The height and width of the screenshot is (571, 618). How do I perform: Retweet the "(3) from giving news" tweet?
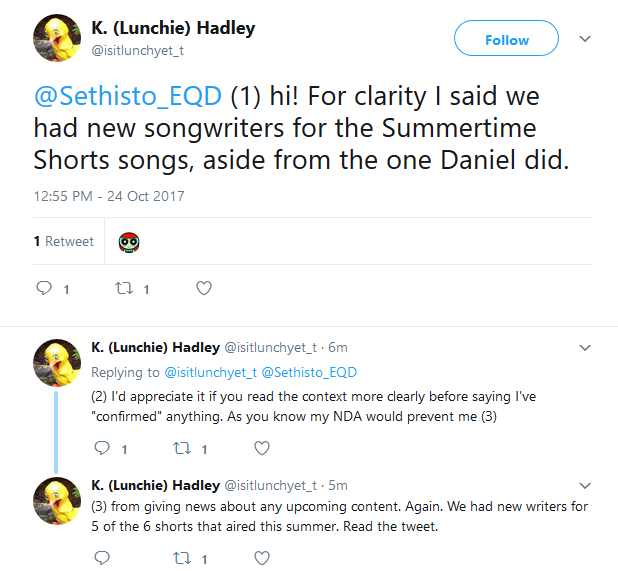tap(182, 558)
